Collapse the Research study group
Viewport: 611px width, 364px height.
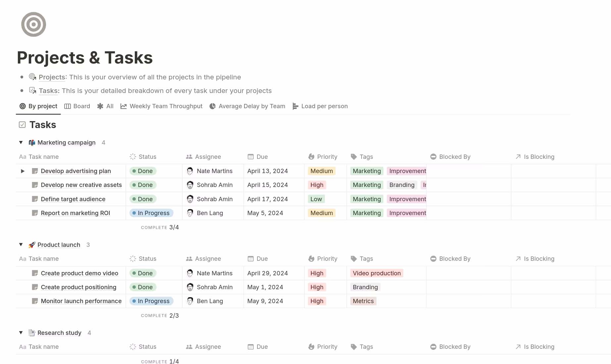coord(21,333)
